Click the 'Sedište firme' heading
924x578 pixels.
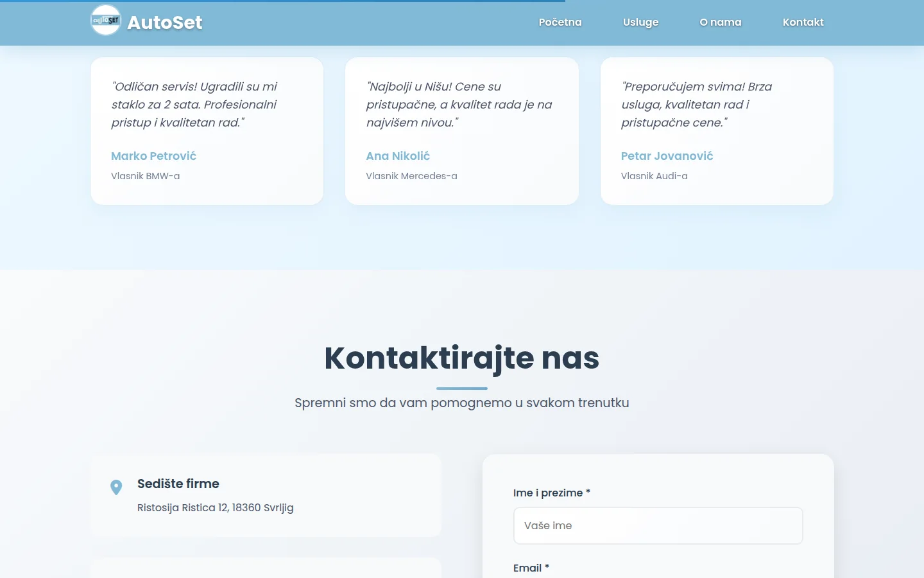(x=178, y=484)
